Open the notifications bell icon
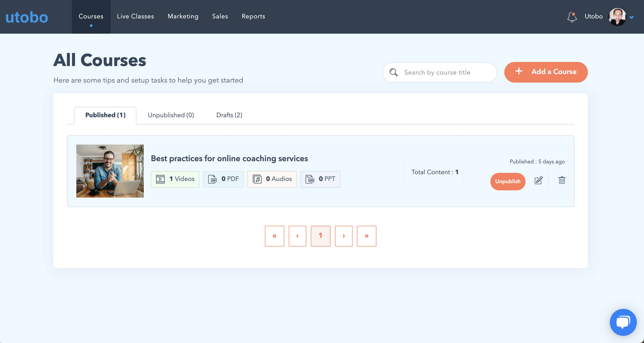The width and height of the screenshot is (644, 343). tap(572, 17)
